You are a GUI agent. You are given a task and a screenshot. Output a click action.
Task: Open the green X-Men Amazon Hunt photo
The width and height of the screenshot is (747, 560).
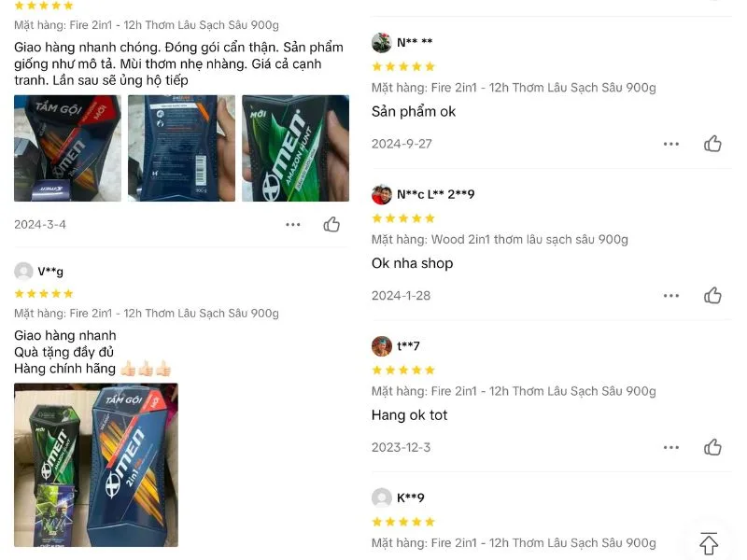295,148
